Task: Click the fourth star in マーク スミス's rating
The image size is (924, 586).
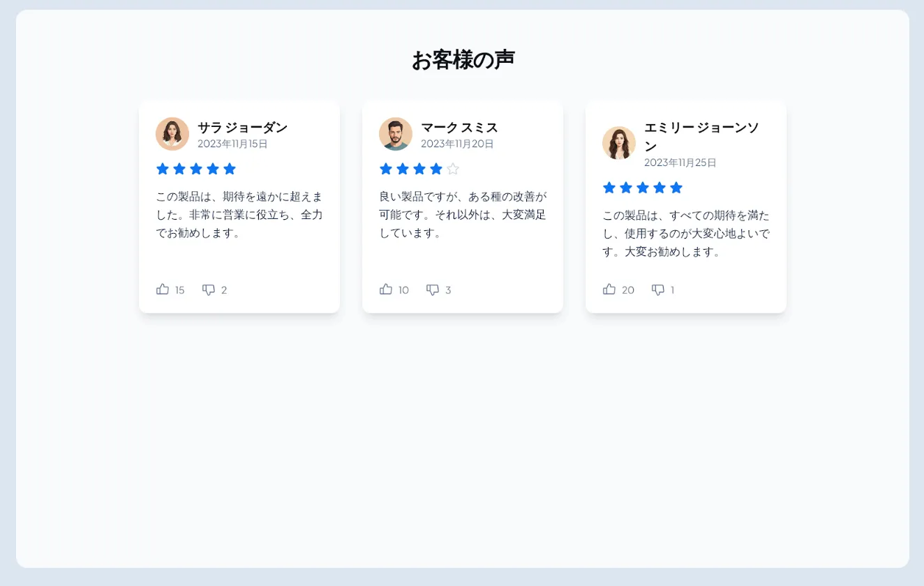Action: point(436,169)
